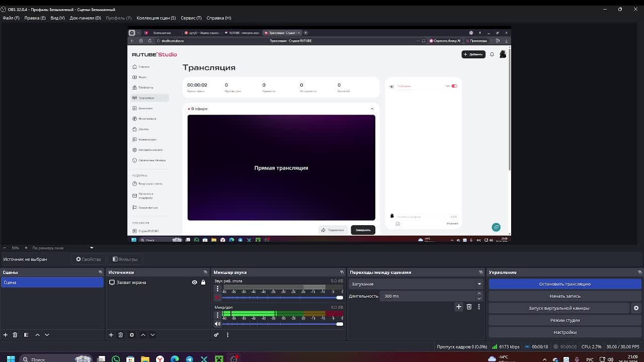The width and height of the screenshot is (644, 362).
Task: Move the source down in the Источники panel
Action: tap(152, 335)
